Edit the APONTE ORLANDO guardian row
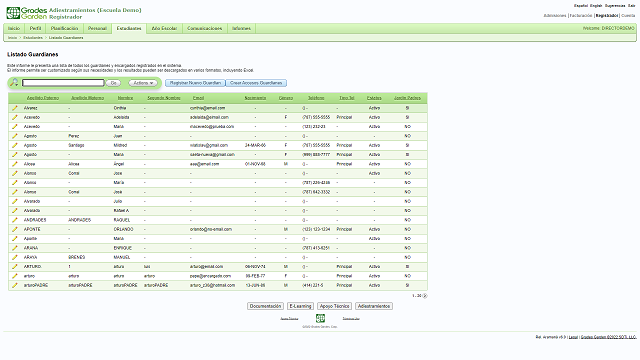The width and height of the screenshot is (640, 360). [x=15, y=229]
